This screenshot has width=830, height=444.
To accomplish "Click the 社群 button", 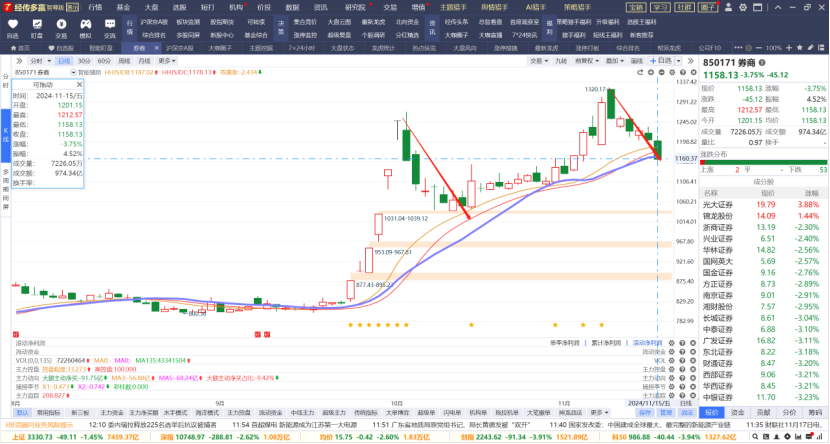I will click(x=684, y=7).
